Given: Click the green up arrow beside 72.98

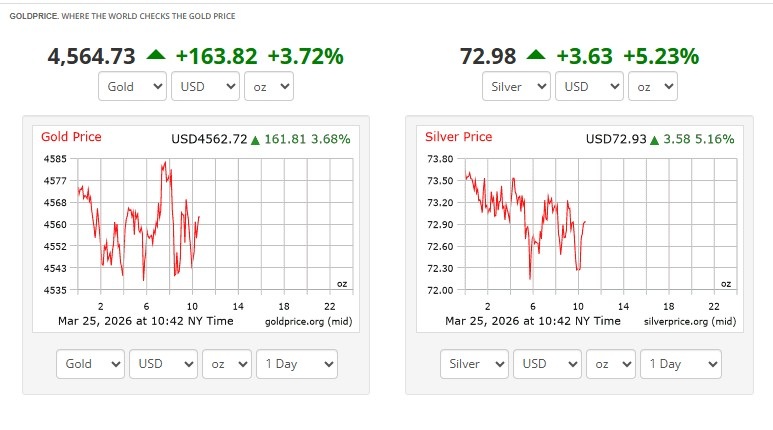Looking at the screenshot, I should (x=537, y=56).
